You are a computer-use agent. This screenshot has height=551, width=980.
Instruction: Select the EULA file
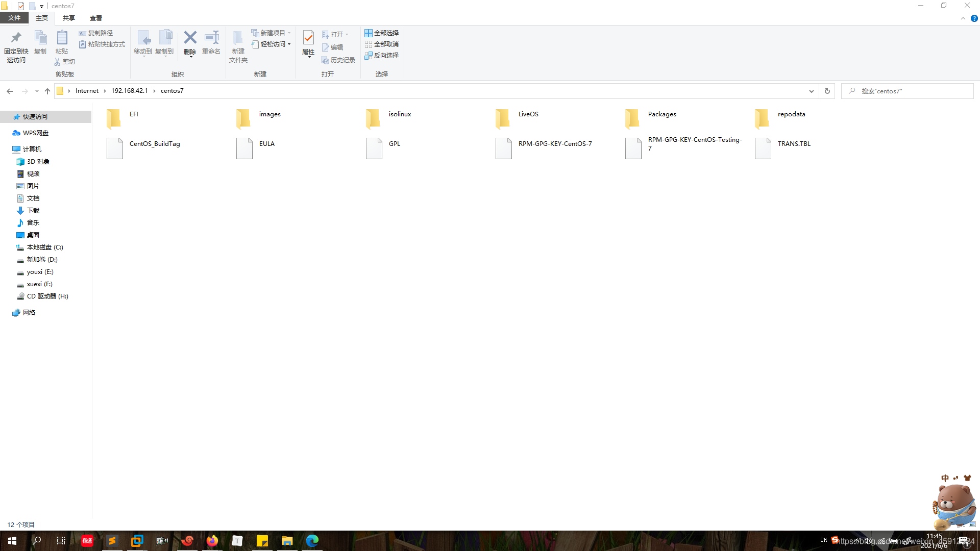pyautogui.click(x=256, y=148)
